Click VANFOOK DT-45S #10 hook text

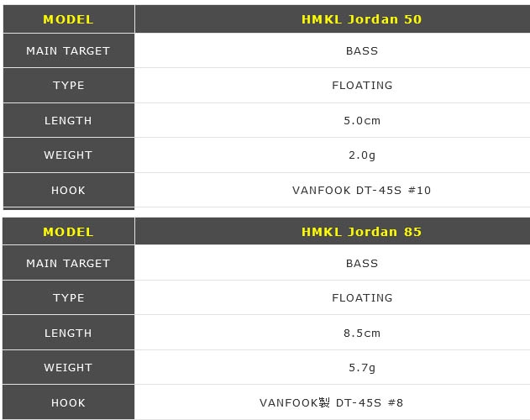362,190
